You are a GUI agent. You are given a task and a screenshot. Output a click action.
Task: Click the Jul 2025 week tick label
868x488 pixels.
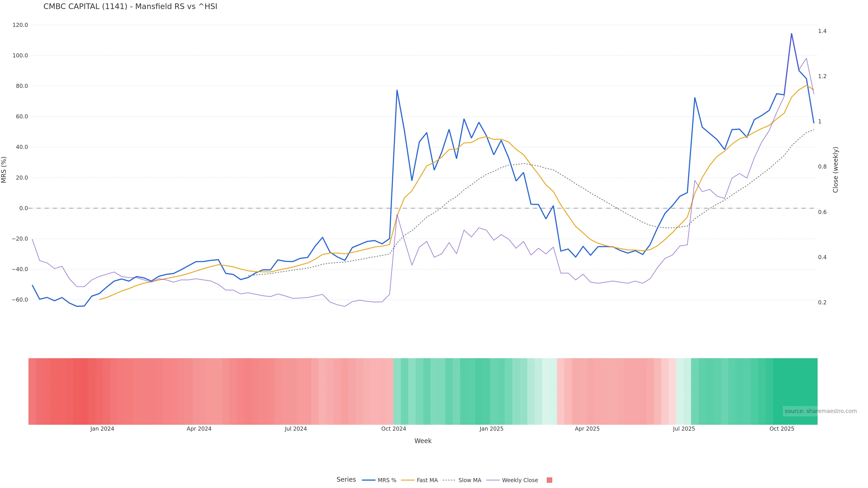click(684, 429)
